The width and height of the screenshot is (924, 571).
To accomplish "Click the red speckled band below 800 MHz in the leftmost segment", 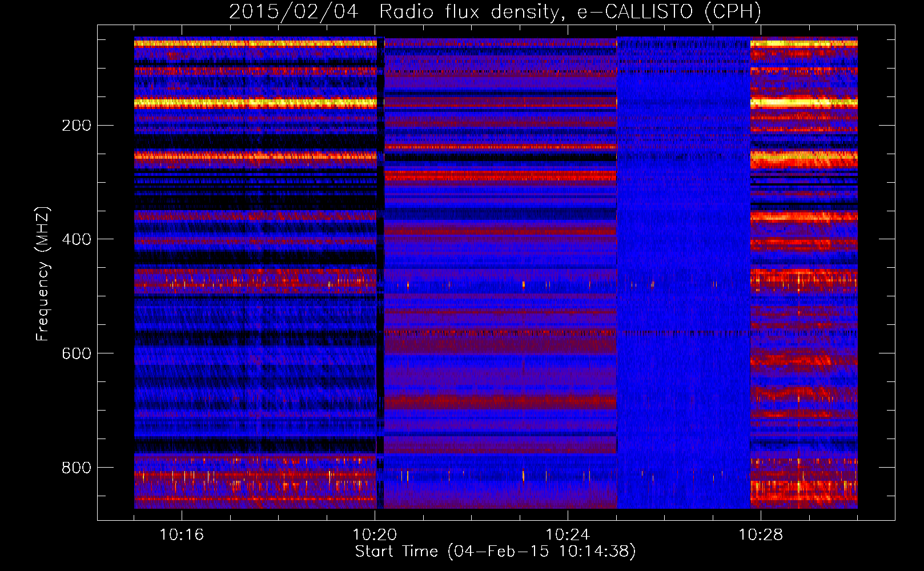I will tap(255, 475).
